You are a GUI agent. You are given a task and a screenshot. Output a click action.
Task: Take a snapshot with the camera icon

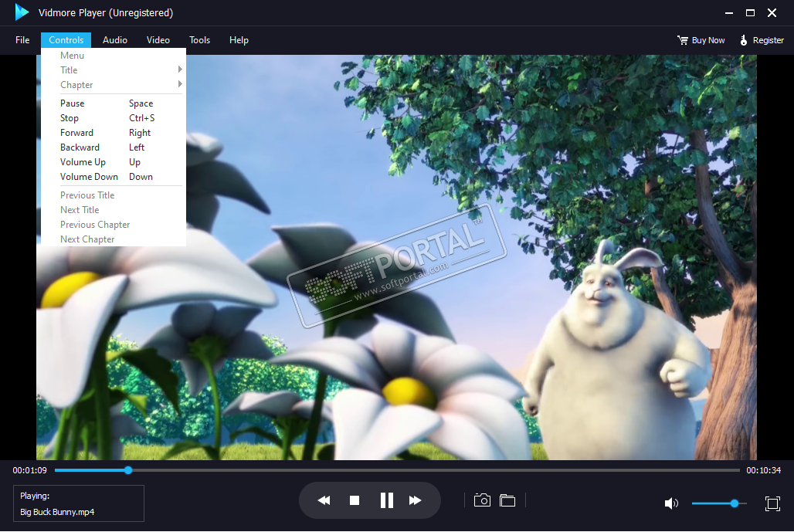[482, 500]
